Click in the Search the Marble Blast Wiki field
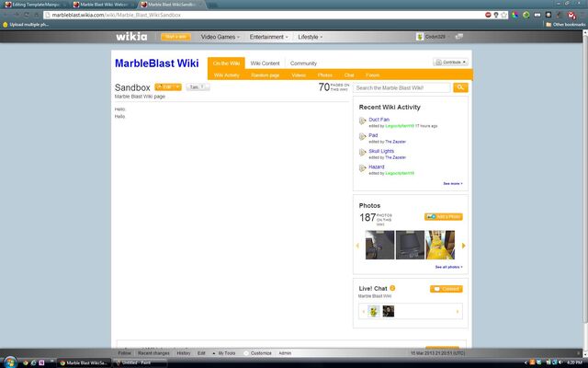 point(401,87)
